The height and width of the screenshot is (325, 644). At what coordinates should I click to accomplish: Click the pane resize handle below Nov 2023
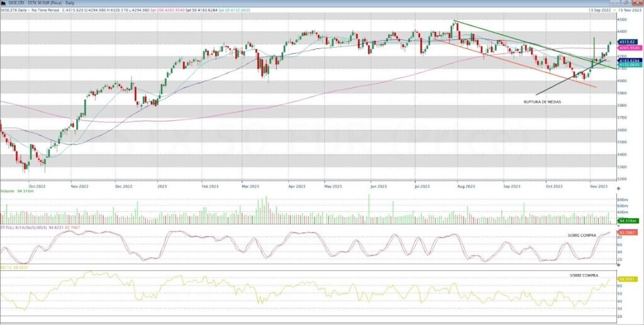click(x=619, y=188)
